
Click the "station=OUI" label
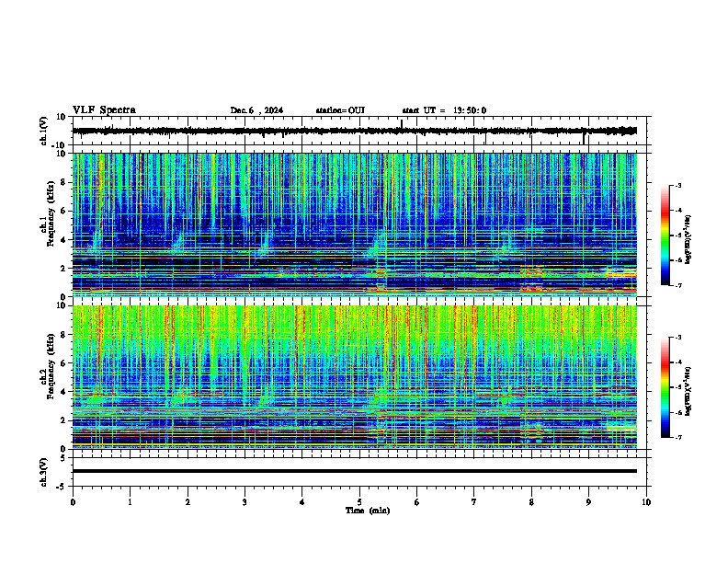[x=340, y=110]
